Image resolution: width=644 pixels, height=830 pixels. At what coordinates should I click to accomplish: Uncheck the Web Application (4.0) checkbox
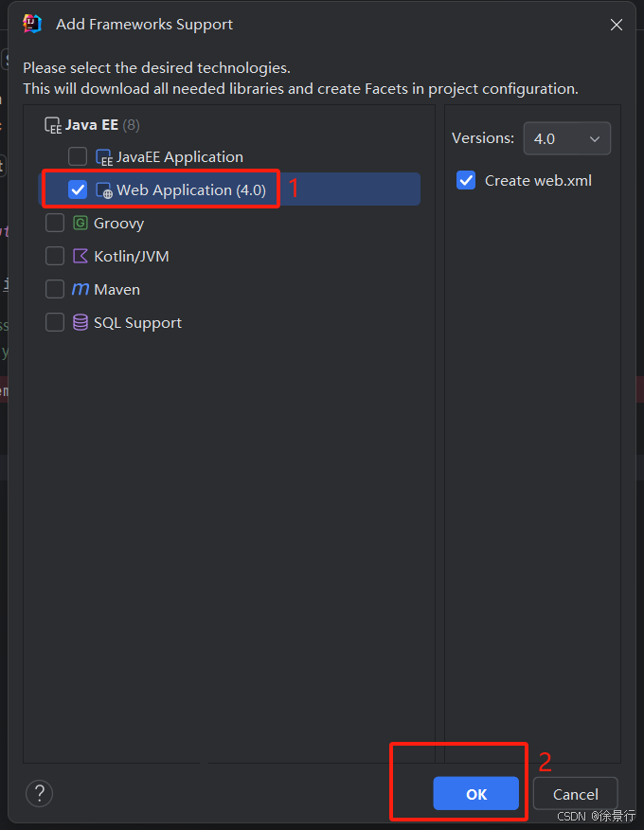coord(78,189)
